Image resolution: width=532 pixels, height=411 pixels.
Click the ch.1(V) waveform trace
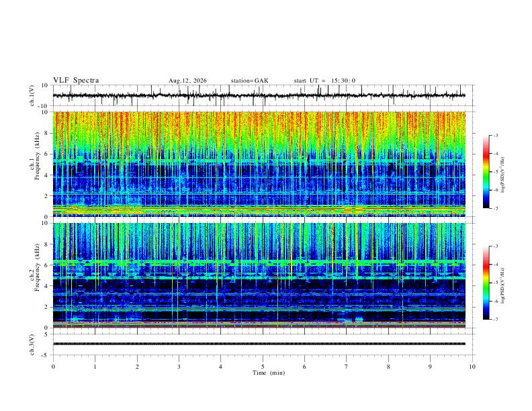pyautogui.click(x=259, y=95)
